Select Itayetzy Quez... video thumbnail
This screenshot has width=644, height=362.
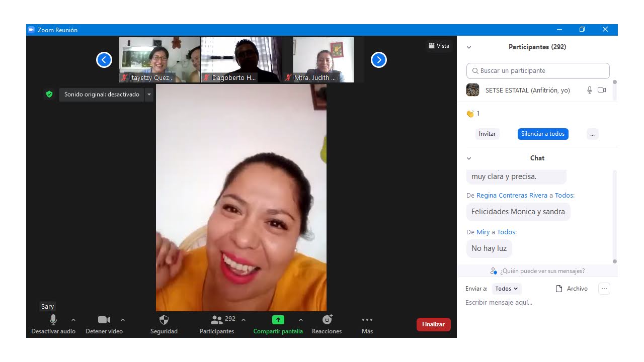pos(159,60)
